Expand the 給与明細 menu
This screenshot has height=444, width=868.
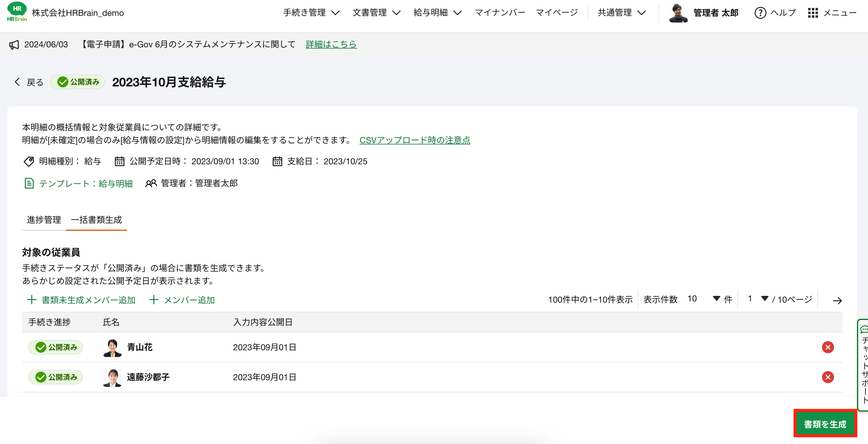437,13
